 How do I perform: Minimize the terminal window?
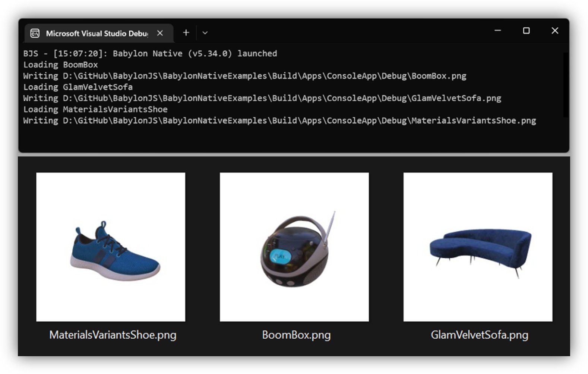[x=497, y=31]
